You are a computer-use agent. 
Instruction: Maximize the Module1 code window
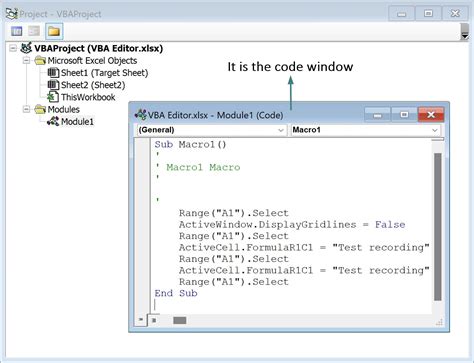coord(404,115)
